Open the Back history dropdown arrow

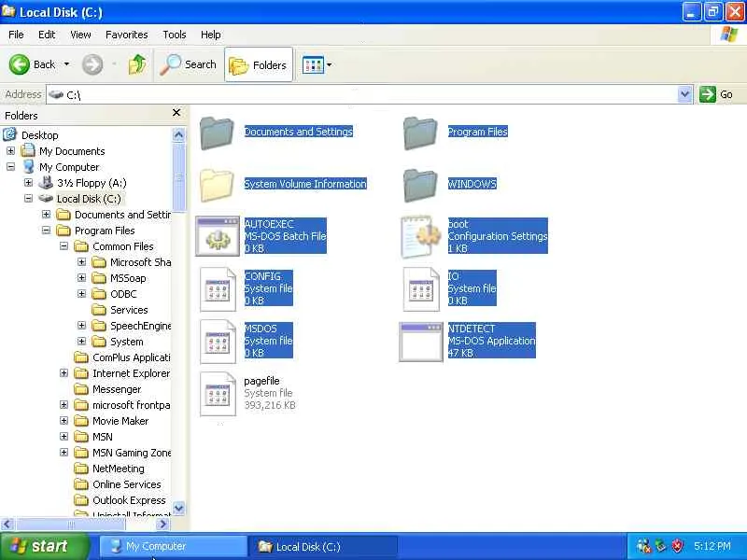(66, 64)
